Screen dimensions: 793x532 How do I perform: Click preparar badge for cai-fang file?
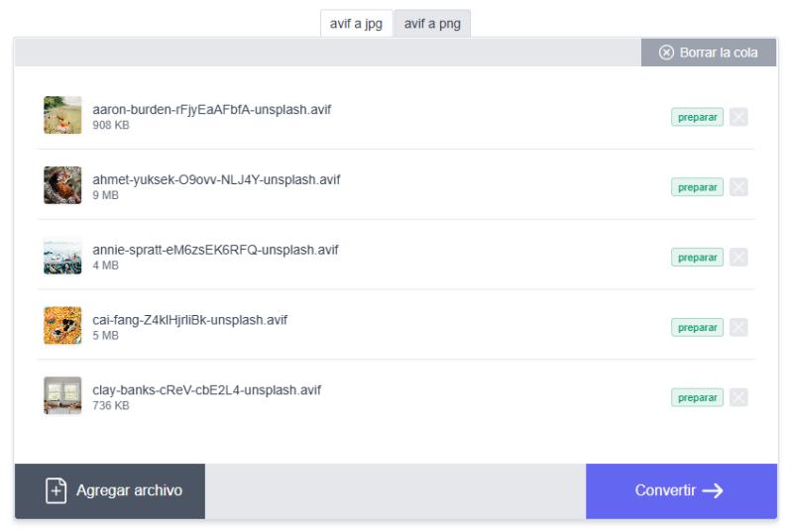[697, 328]
